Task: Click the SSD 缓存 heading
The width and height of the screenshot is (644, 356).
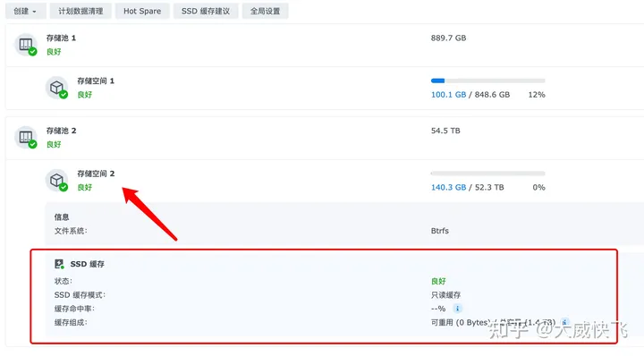Action: pyautogui.click(x=88, y=264)
